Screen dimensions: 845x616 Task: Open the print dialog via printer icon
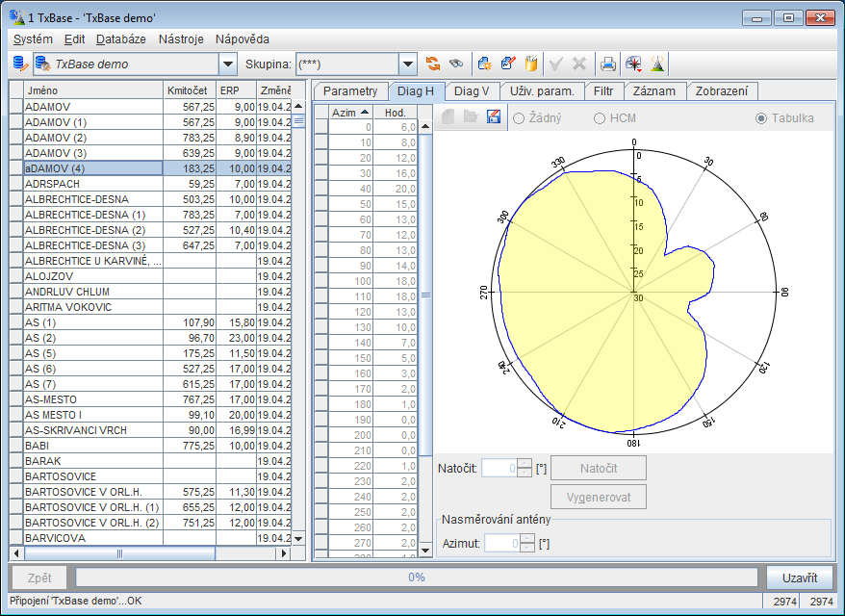pos(607,63)
